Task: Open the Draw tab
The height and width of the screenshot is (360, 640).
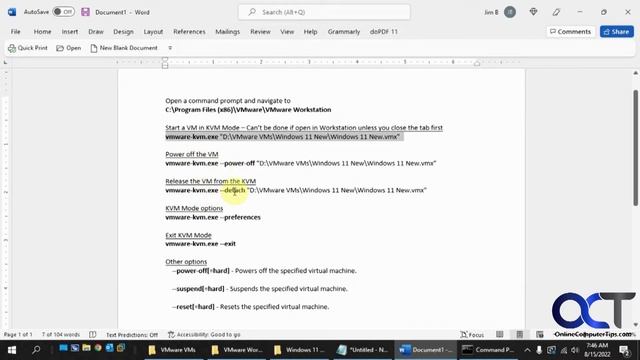Action: pyautogui.click(x=96, y=31)
